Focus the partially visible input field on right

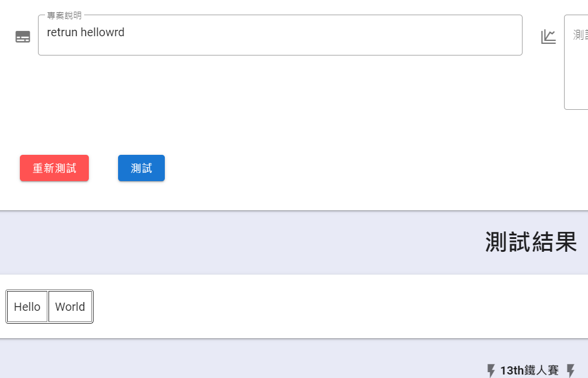tap(576, 63)
